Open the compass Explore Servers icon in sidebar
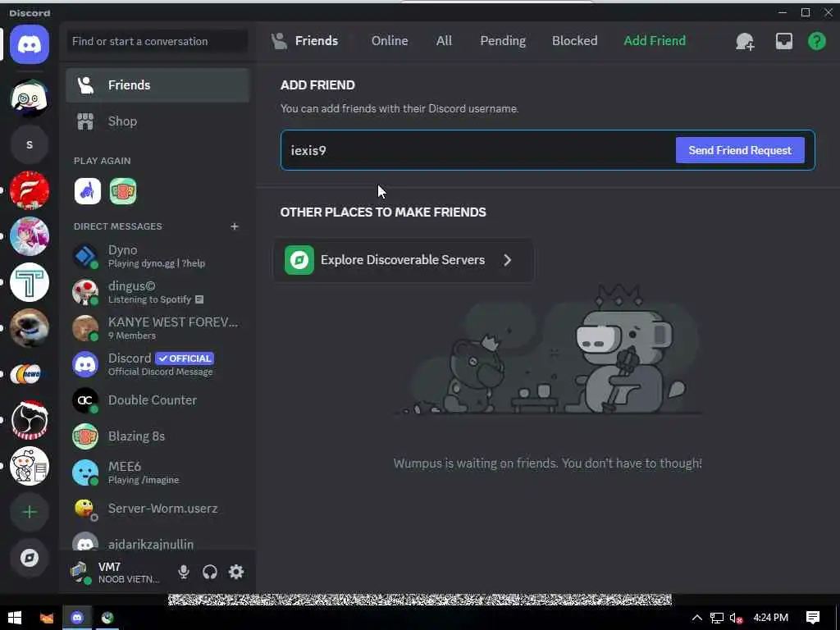Image resolution: width=840 pixels, height=630 pixels. 30,558
